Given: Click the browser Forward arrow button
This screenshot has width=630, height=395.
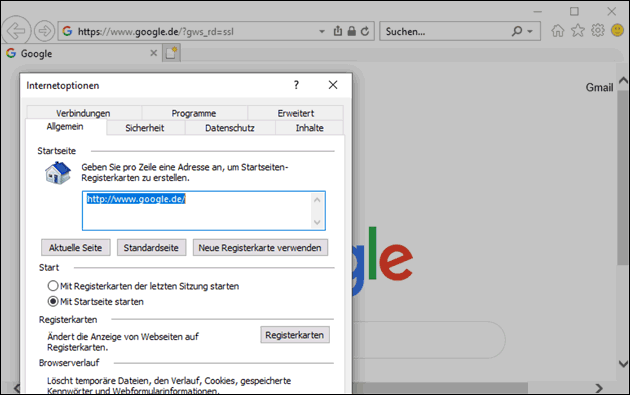Looking at the screenshot, I should 44,31.
